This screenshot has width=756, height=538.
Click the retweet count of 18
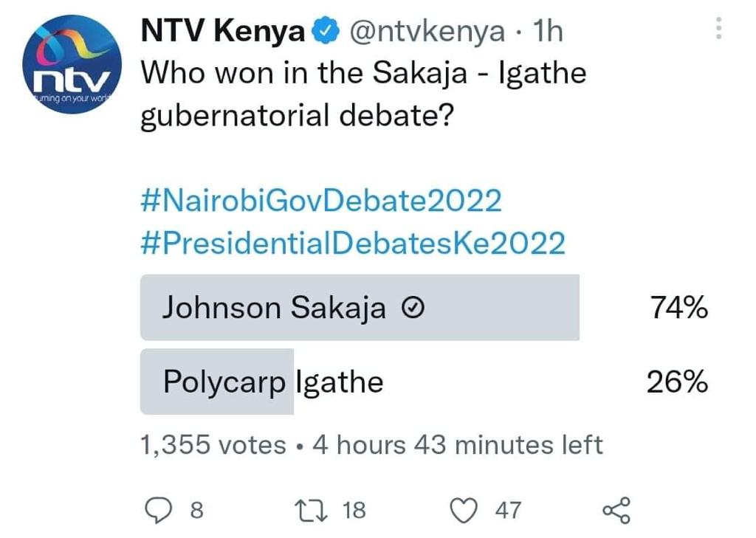tap(354, 510)
